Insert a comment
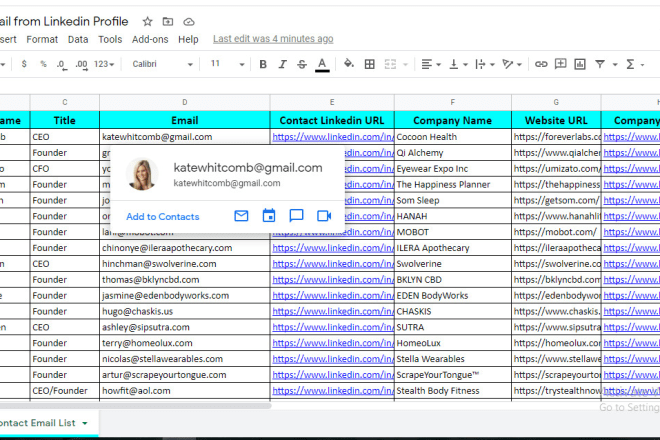 [560, 64]
